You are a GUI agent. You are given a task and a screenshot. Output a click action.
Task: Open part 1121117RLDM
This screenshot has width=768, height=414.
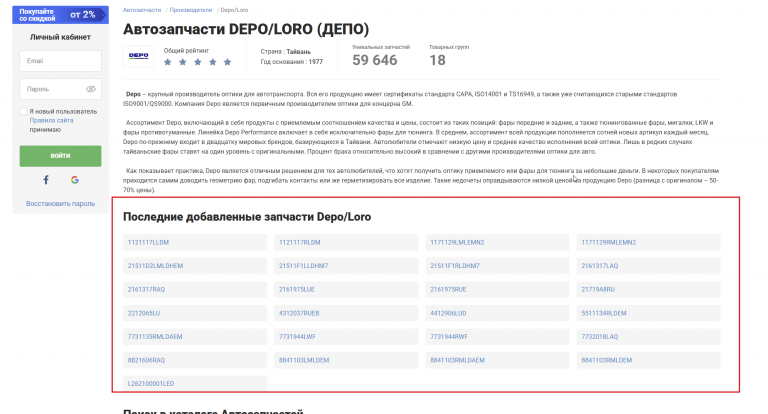[x=346, y=243]
